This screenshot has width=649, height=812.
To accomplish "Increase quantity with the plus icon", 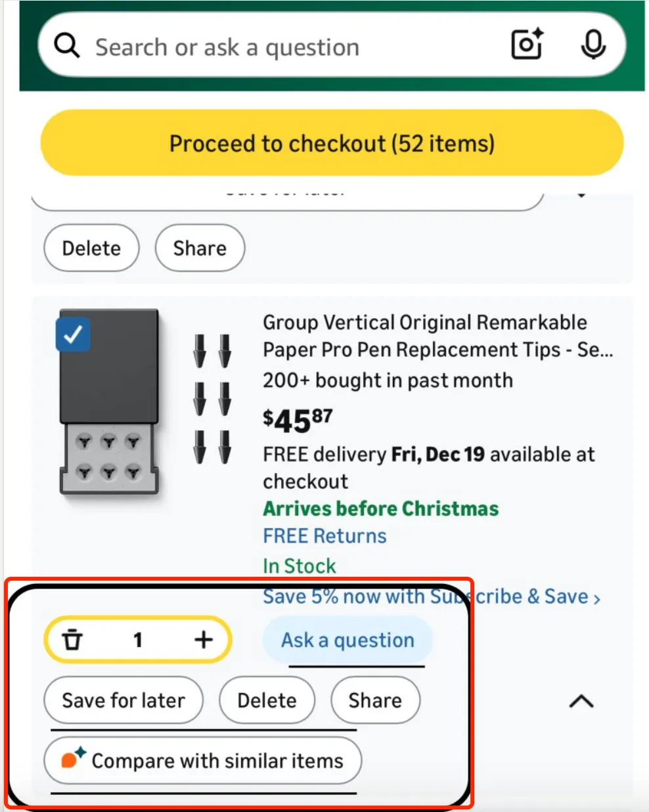I will tap(204, 639).
